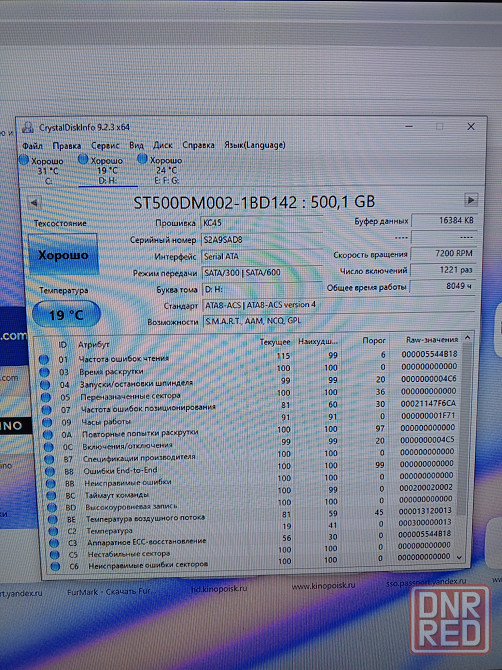This screenshot has height=670, width=502.
Task: Click the blue status icon for attribute 09
Action: pyautogui.click(x=47, y=422)
